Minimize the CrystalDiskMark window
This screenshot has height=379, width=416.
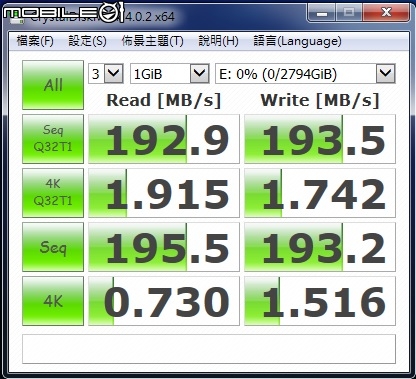(x=321, y=13)
